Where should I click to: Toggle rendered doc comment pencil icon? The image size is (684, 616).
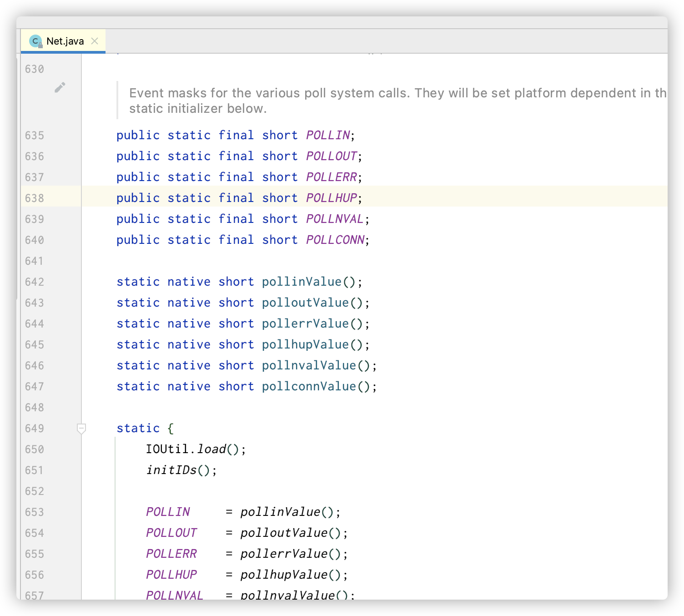click(x=60, y=87)
